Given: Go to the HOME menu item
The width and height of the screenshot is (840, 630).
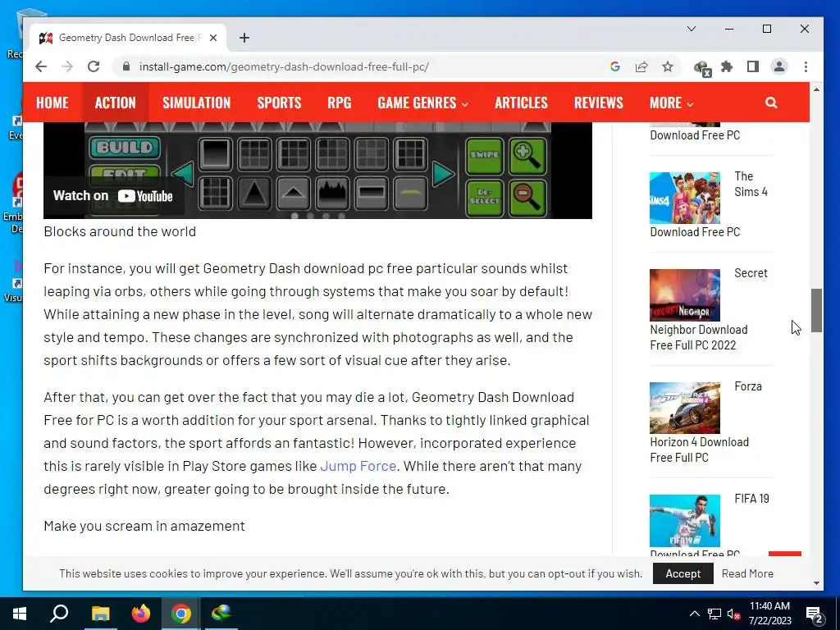Looking at the screenshot, I should [52, 103].
